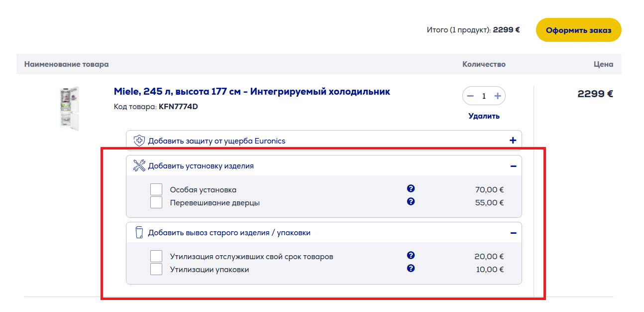Viewport: 644px width, 312px height.
Task: Check the Особая установка checkbox
Action: pos(156,189)
